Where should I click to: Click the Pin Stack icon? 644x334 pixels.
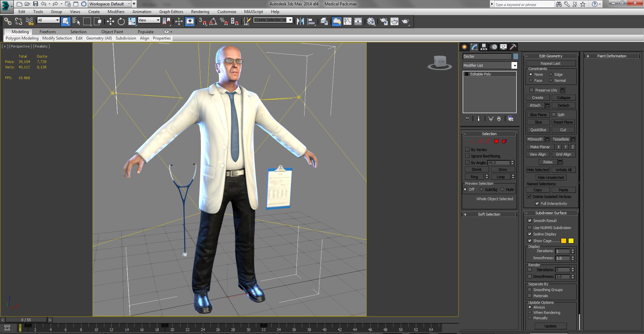coord(467,119)
